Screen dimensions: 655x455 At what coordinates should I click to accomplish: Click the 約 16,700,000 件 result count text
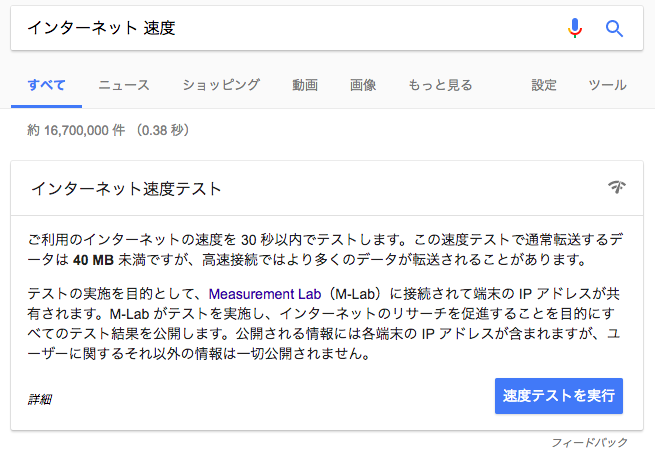(76, 130)
